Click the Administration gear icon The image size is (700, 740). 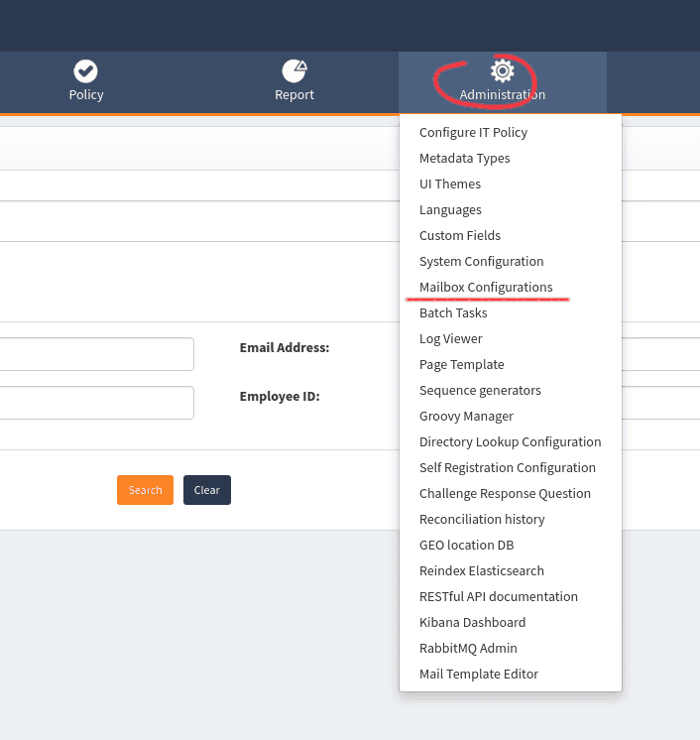pyautogui.click(x=503, y=70)
